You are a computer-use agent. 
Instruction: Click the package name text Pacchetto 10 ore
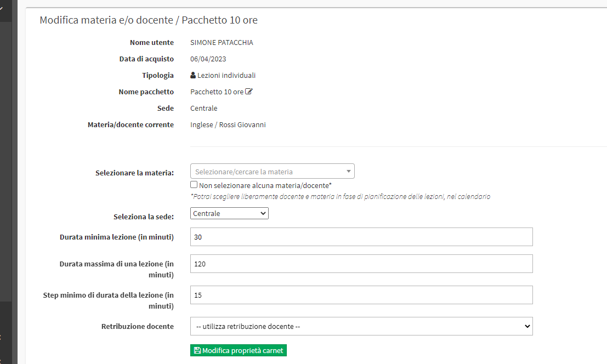(217, 92)
